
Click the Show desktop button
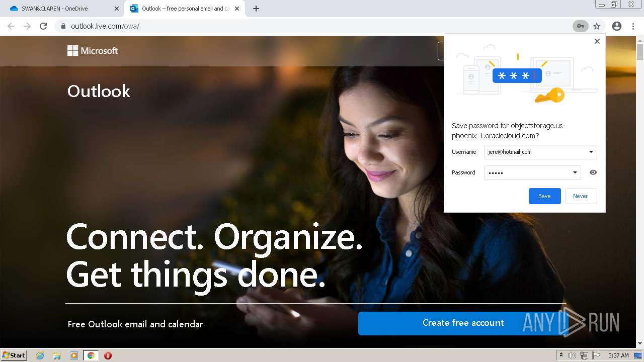coord(638,355)
